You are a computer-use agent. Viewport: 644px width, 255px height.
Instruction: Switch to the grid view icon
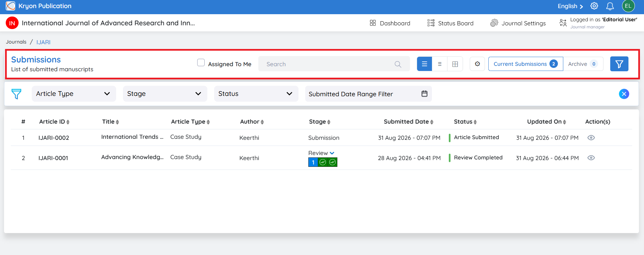click(x=455, y=64)
